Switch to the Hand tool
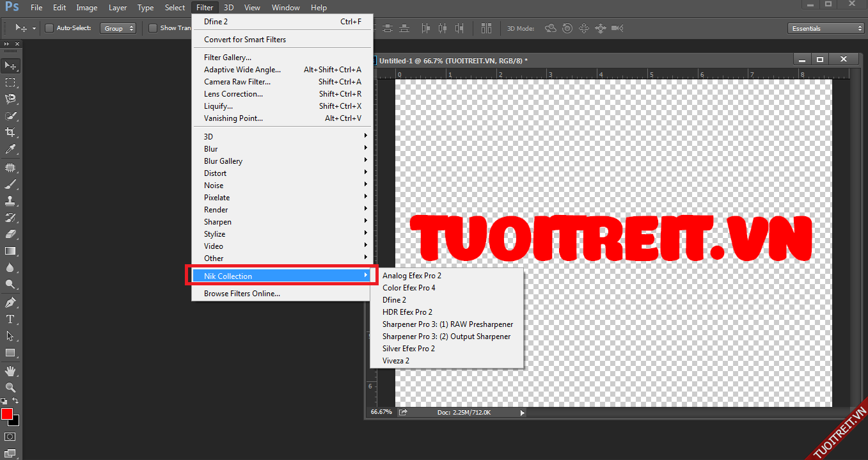The width and height of the screenshot is (868, 460). [10, 371]
